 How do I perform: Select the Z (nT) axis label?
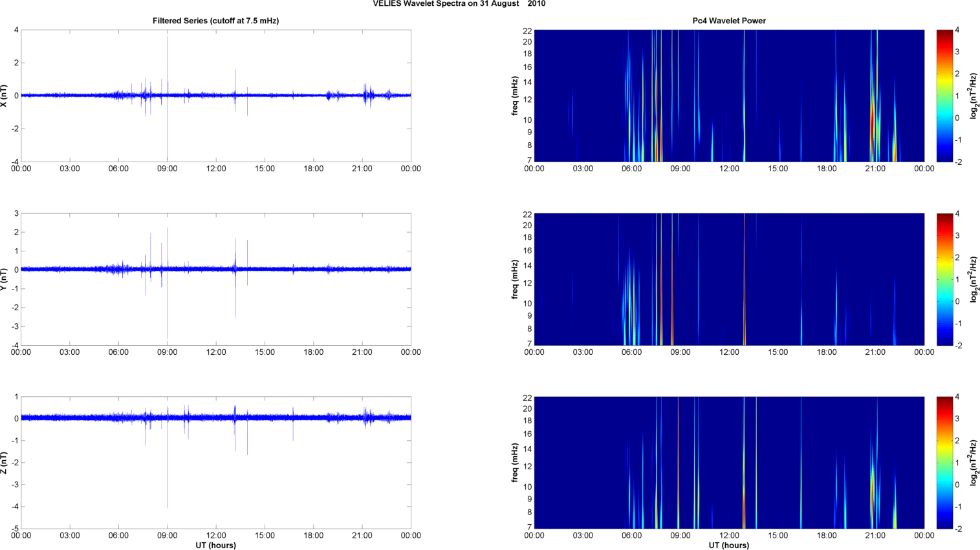(x=5, y=463)
